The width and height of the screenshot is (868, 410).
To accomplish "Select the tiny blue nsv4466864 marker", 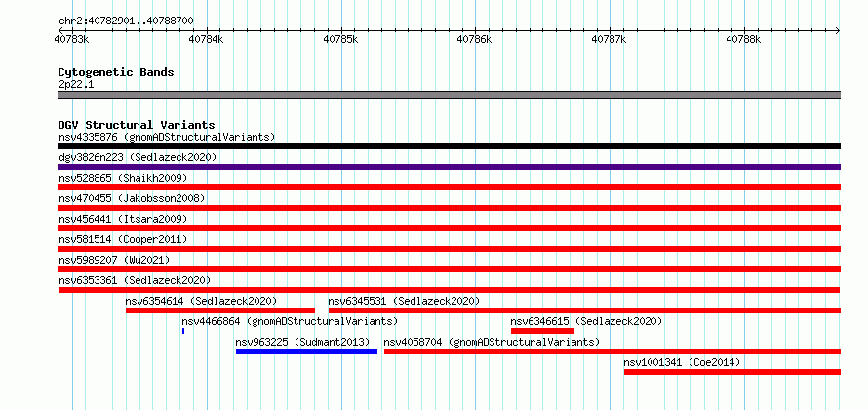I will [183, 331].
